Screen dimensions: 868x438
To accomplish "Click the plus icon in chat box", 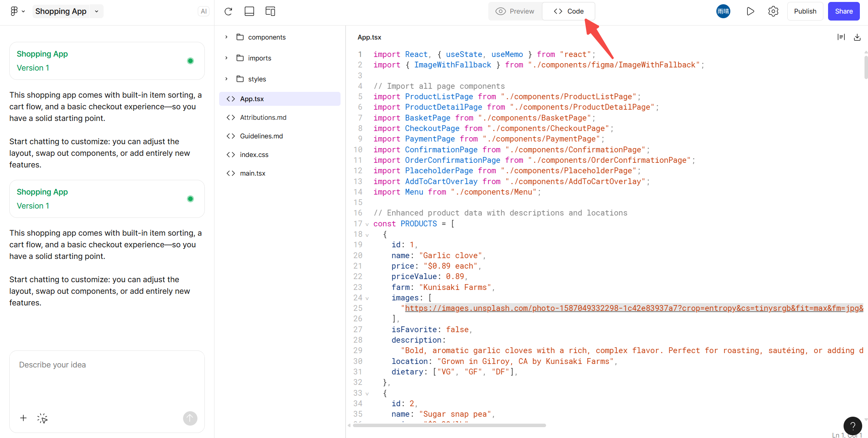I will coord(23,418).
